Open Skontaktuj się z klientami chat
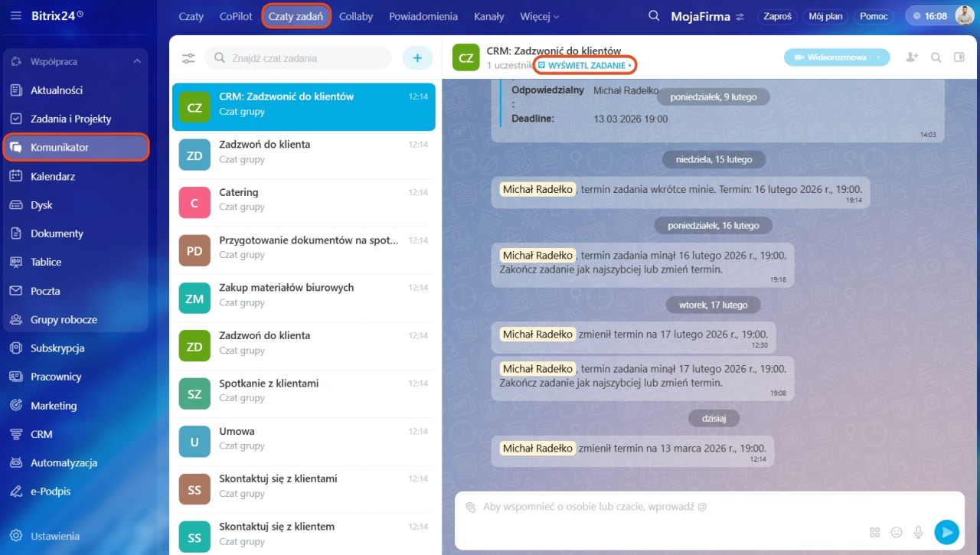The width and height of the screenshot is (980, 555). click(x=304, y=489)
